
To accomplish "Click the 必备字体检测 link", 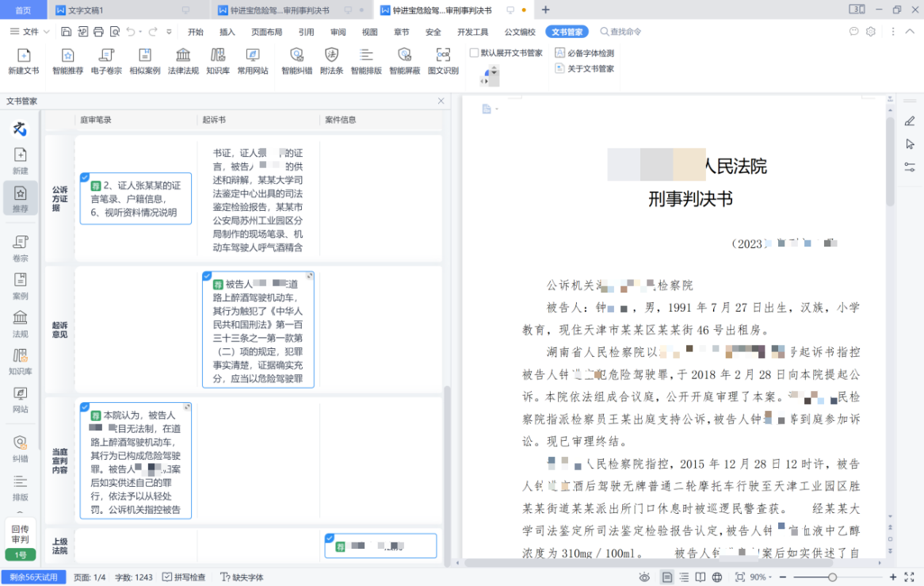I will 585,53.
